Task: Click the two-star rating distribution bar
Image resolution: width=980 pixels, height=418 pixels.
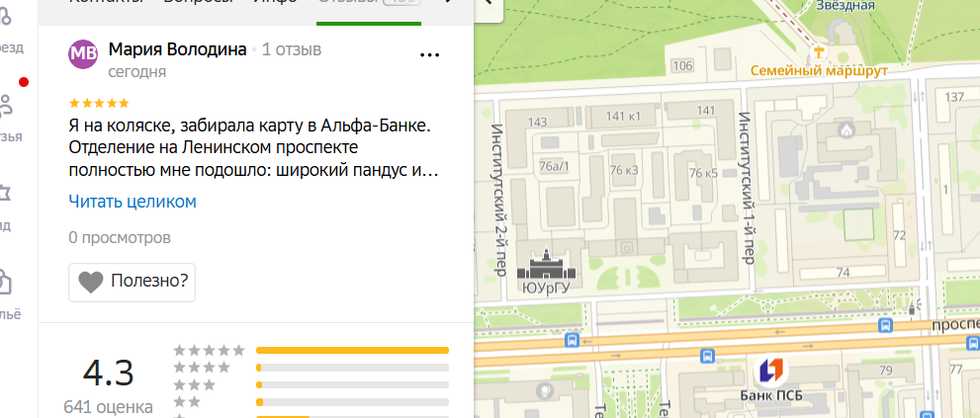Action: point(352,402)
